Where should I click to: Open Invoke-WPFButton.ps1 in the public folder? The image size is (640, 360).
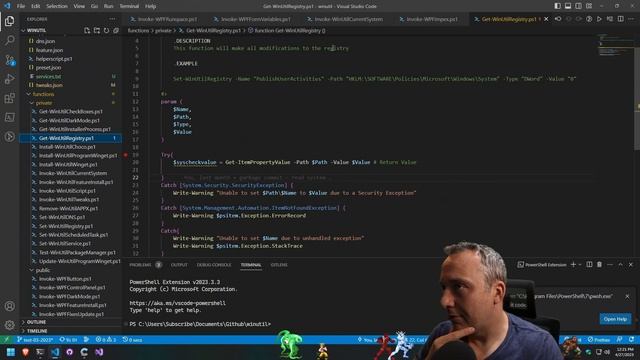pos(65,279)
